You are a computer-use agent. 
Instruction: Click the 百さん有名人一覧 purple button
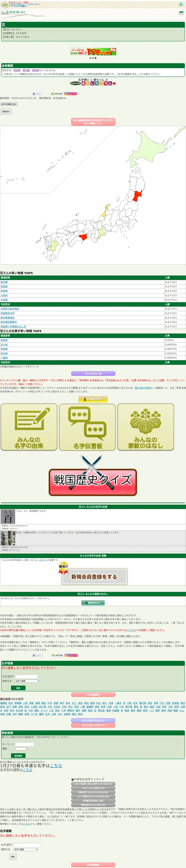tap(93, 374)
